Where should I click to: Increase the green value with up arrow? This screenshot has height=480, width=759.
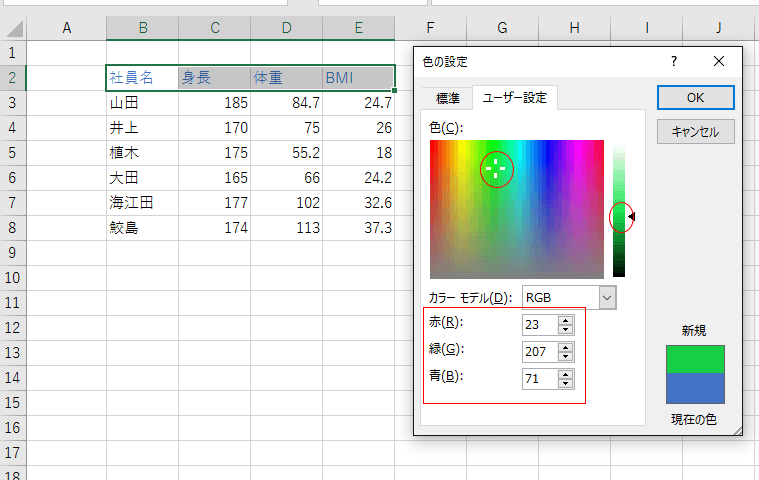566,347
